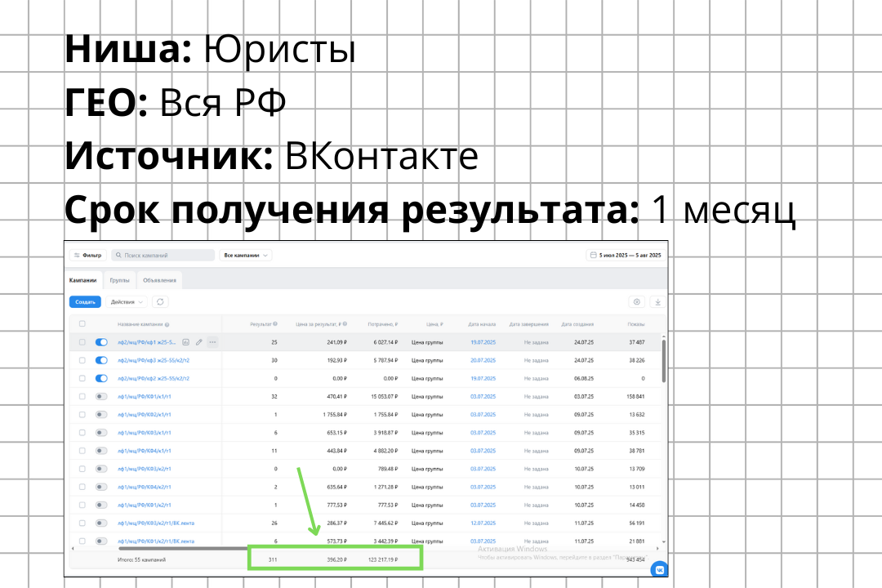Enable toggle for лф1/мц/РФ/КФ3/к1/т1 campaign
Screen dimensions: 882x588
pyautogui.click(x=101, y=433)
